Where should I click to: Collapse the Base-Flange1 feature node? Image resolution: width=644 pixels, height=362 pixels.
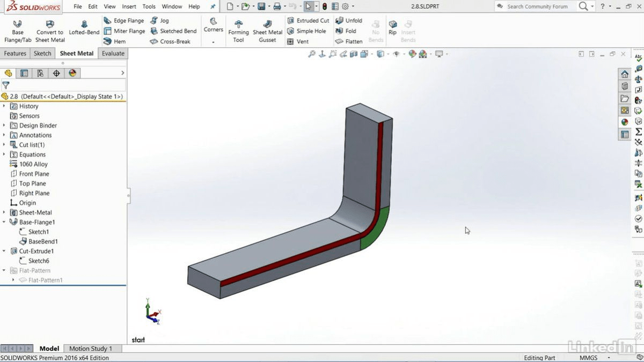click(4, 222)
